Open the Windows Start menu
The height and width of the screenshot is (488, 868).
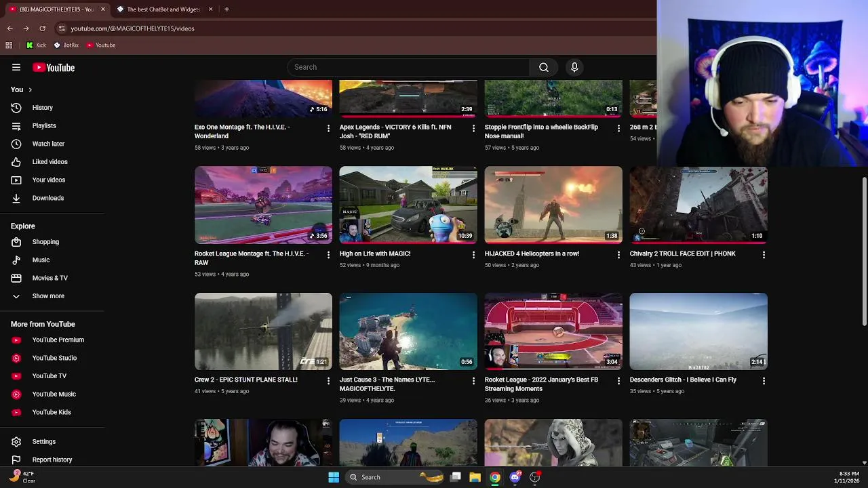tap(334, 477)
